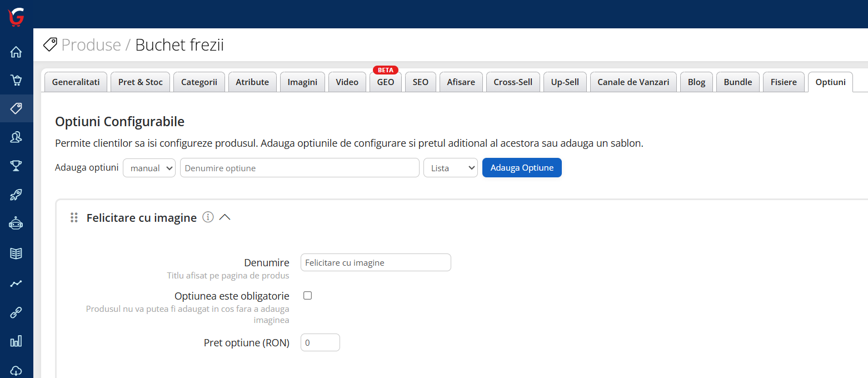This screenshot has height=378, width=868.
Task: Open the home dashboard icon
Action: tap(16, 52)
